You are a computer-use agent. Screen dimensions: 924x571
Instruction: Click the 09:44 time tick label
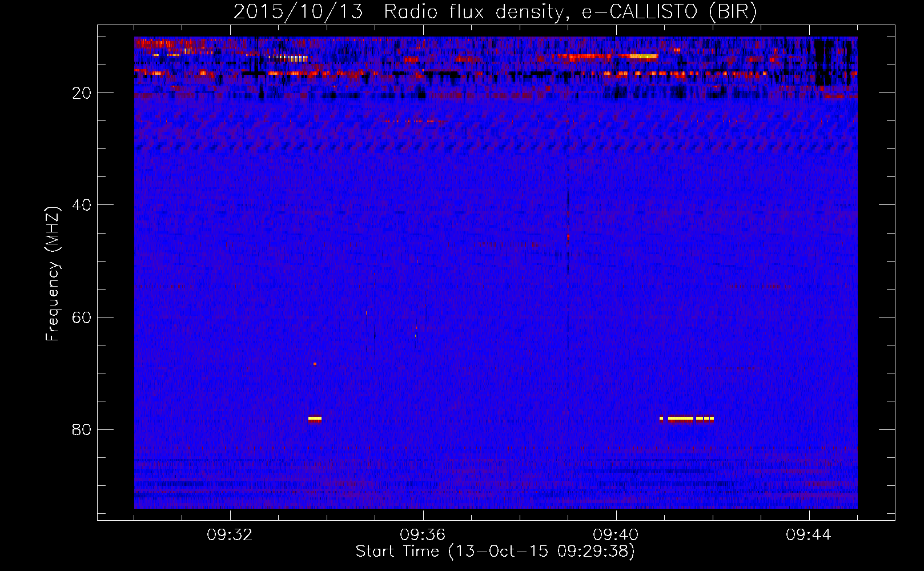point(809,535)
